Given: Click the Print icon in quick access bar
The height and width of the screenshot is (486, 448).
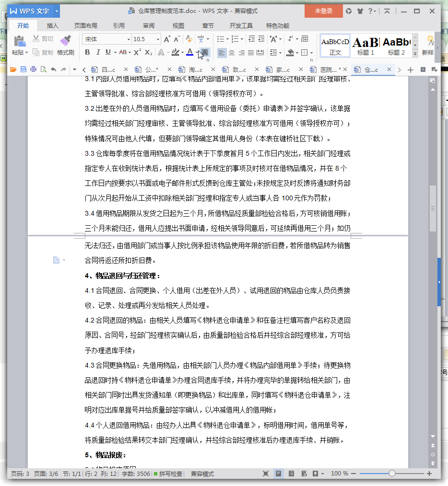Looking at the screenshot, I should pyautogui.click(x=33, y=70).
